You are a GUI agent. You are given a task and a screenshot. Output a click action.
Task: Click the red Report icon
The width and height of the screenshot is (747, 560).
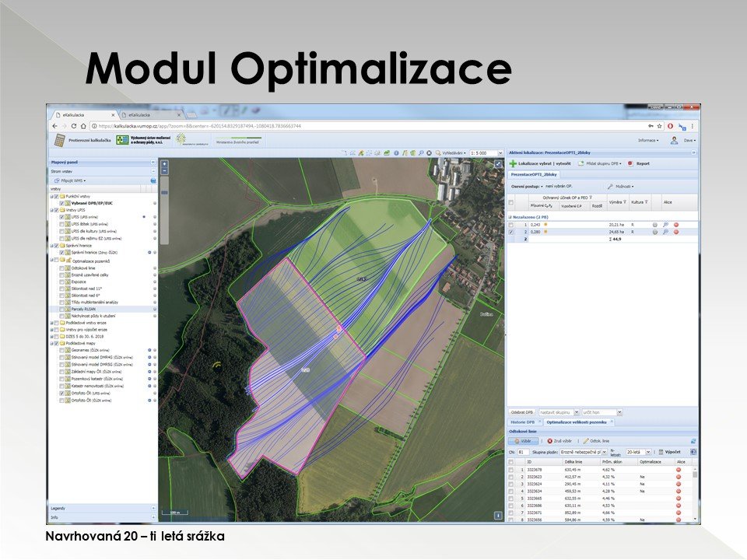tap(630, 164)
